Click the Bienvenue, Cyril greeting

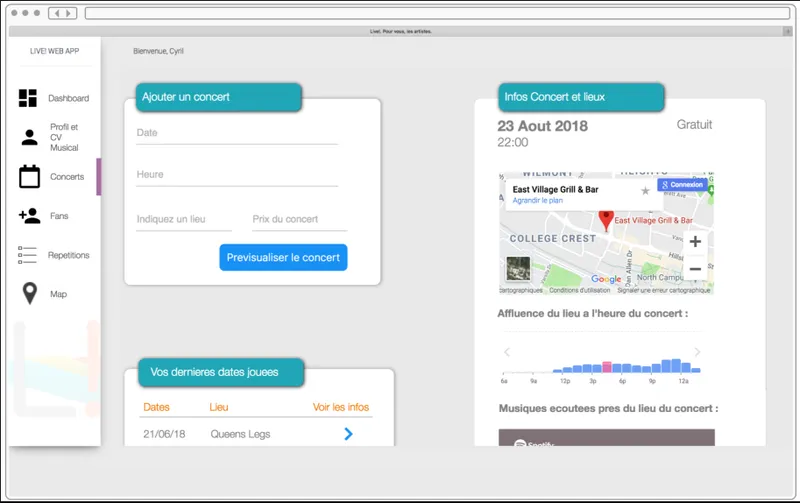coord(158,51)
